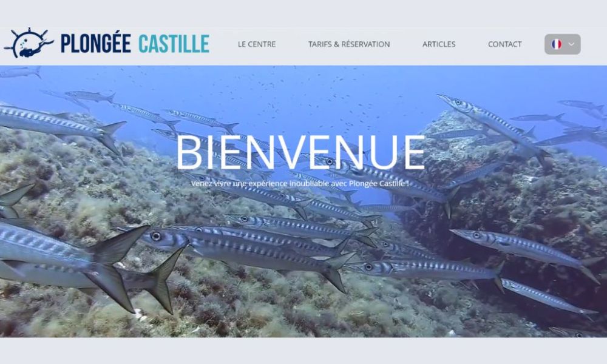
Task: Open the grey language dropdown box
Action: 563,44
